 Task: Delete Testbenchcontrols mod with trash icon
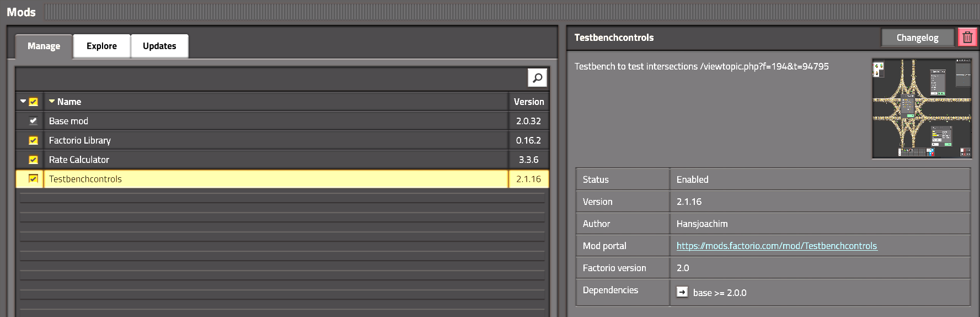[x=967, y=38]
